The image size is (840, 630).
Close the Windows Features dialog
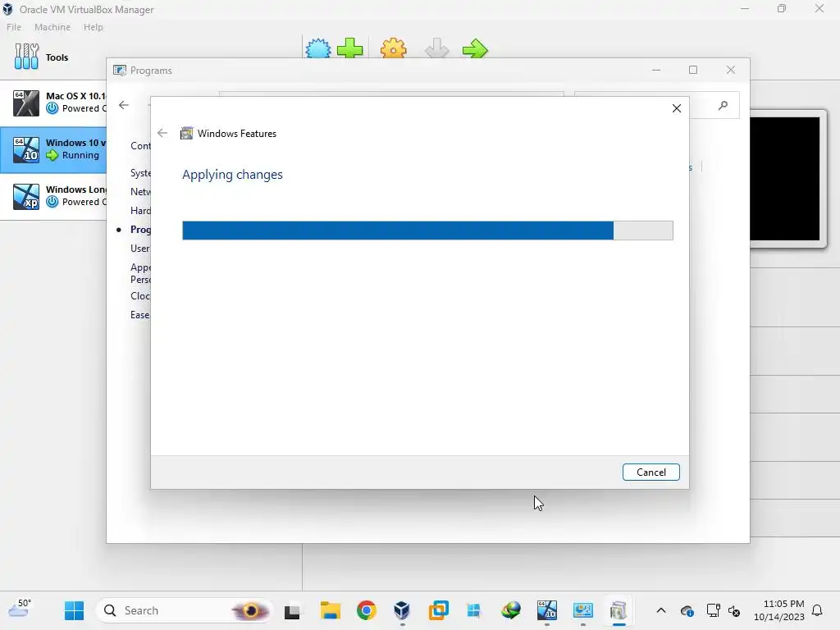(x=677, y=108)
